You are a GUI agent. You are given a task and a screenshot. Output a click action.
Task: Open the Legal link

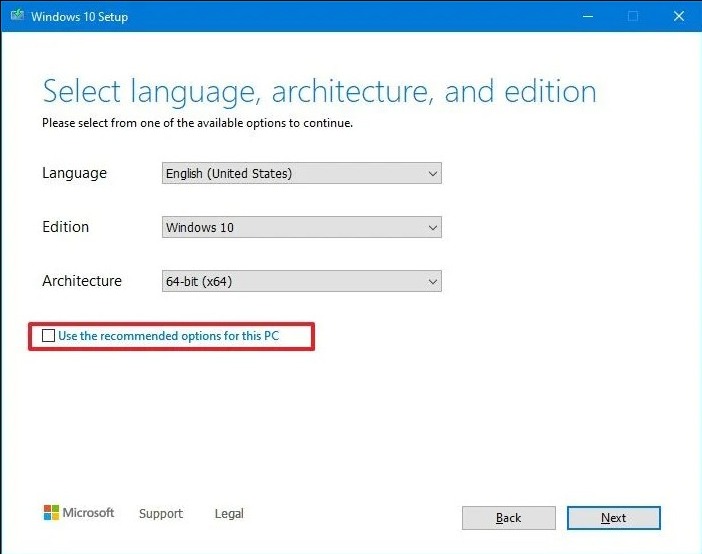click(229, 514)
